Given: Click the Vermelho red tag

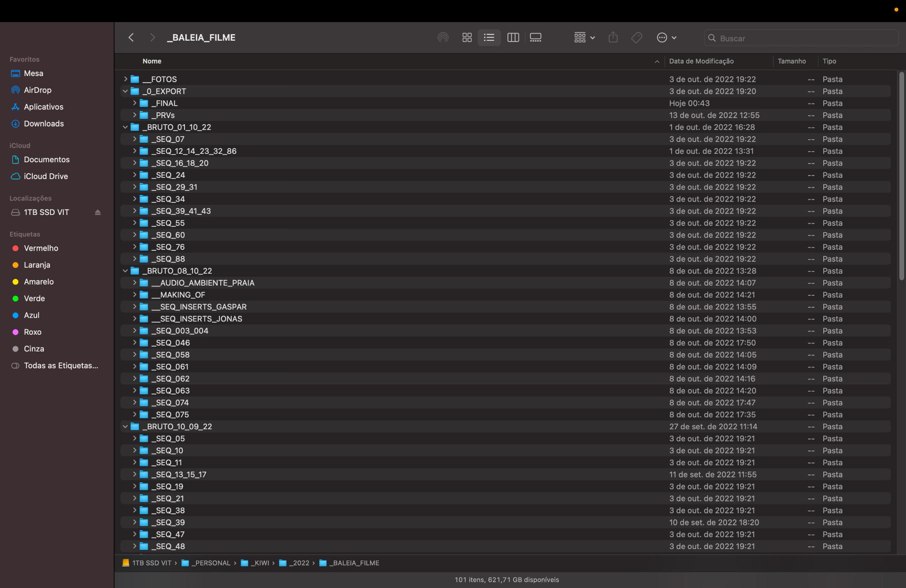Looking at the screenshot, I should pos(41,248).
